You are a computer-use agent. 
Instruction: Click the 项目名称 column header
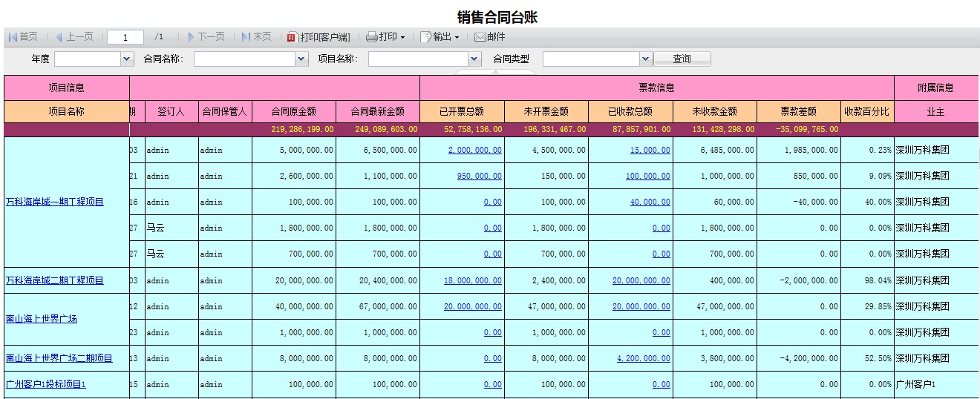coord(67,111)
